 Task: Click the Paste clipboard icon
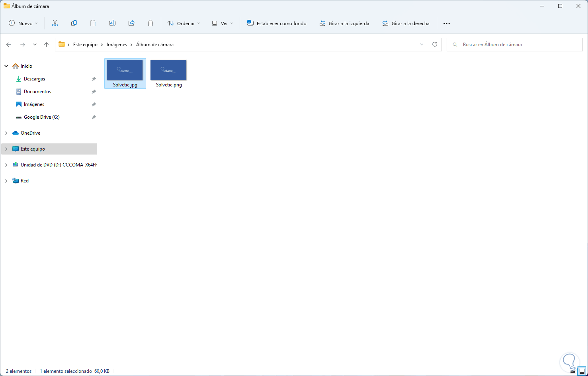coord(93,23)
